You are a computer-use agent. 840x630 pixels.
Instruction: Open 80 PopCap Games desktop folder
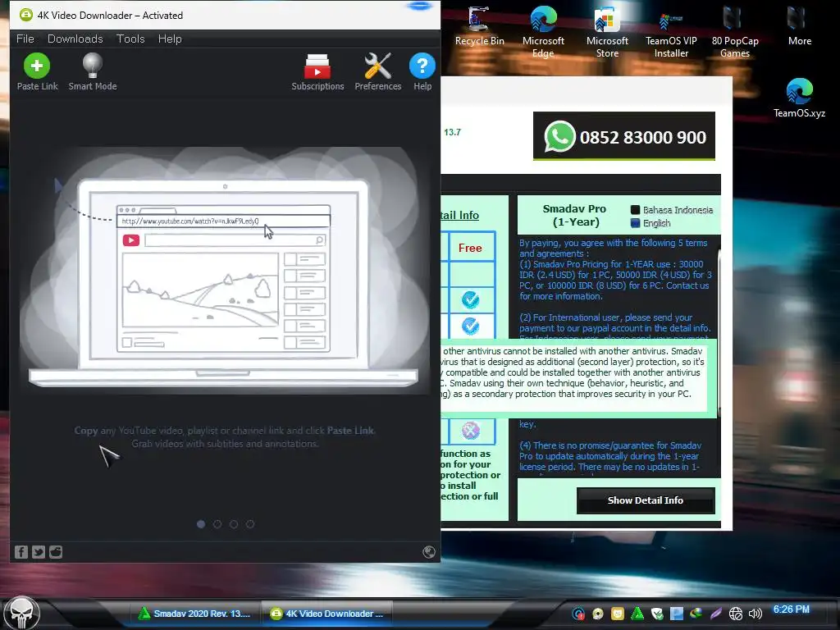point(734,32)
